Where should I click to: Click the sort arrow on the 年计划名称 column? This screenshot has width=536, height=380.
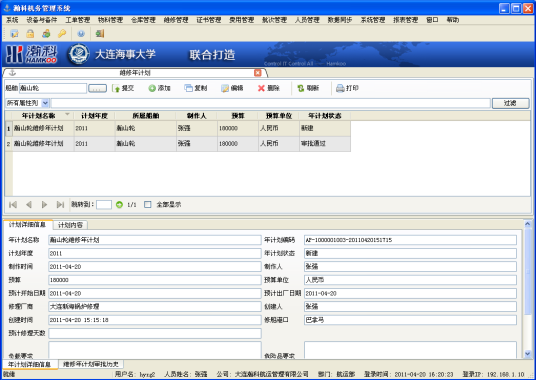[x=67, y=114]
